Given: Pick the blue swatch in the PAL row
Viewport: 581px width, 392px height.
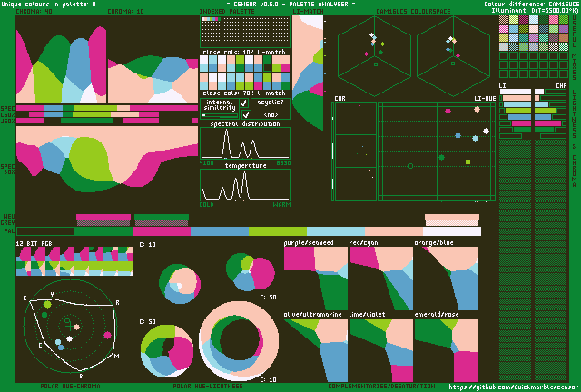Looking at the screenshot, I should (220, 231).
